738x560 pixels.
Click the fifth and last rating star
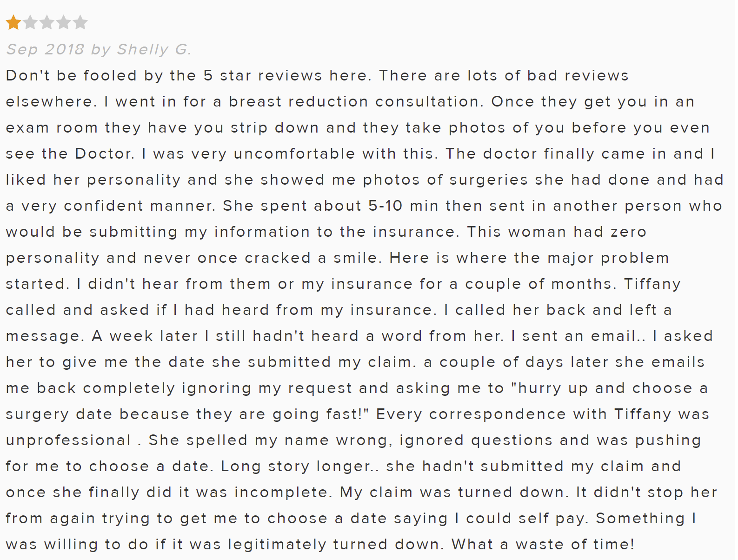(80, 22)
